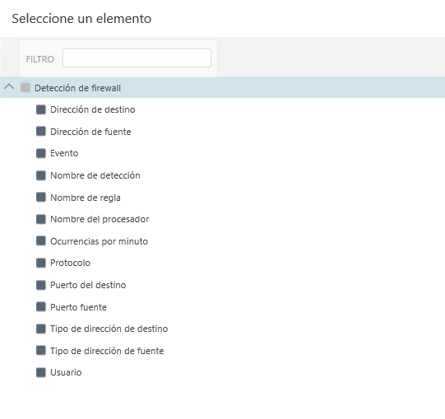Click the Evento item icon
This screenshot has height=419, width=445.
coord(41,153)
